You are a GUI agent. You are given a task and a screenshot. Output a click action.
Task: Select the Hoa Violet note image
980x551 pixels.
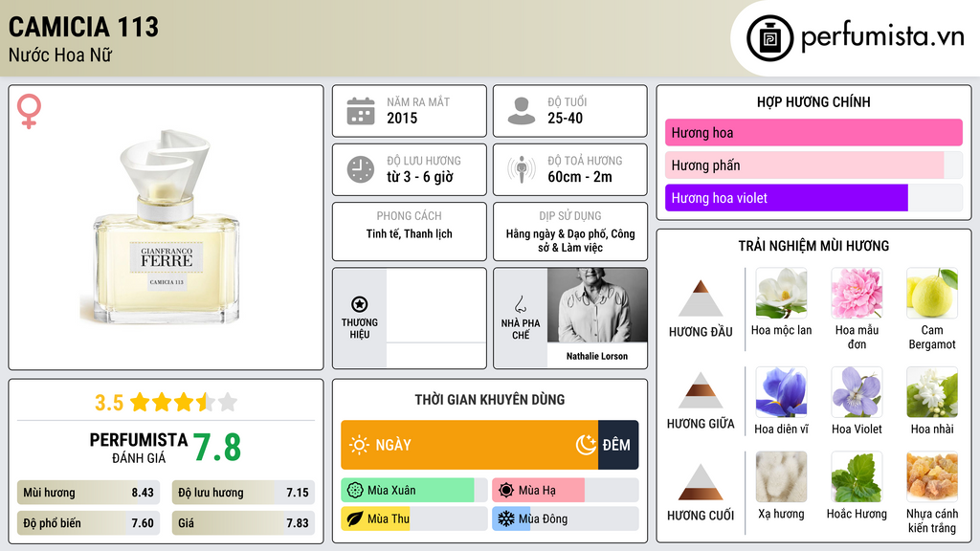tap(857, 391)
